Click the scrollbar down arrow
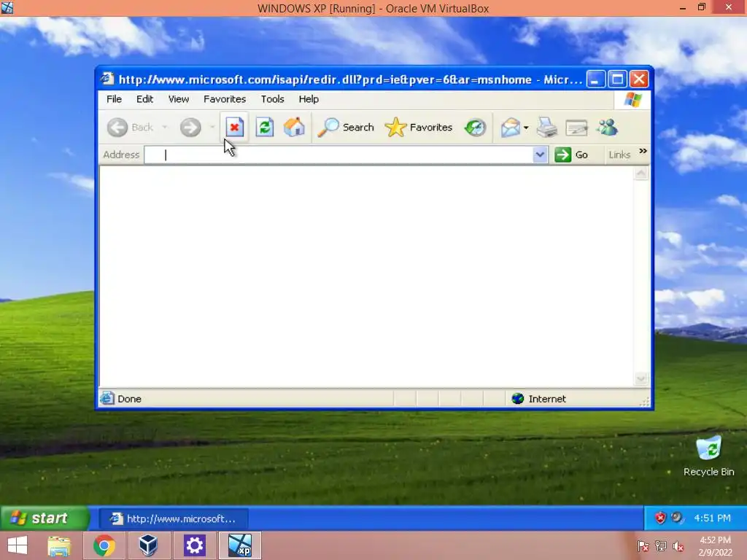This screenshot has width=747, height=560. [x=641, y=379]
